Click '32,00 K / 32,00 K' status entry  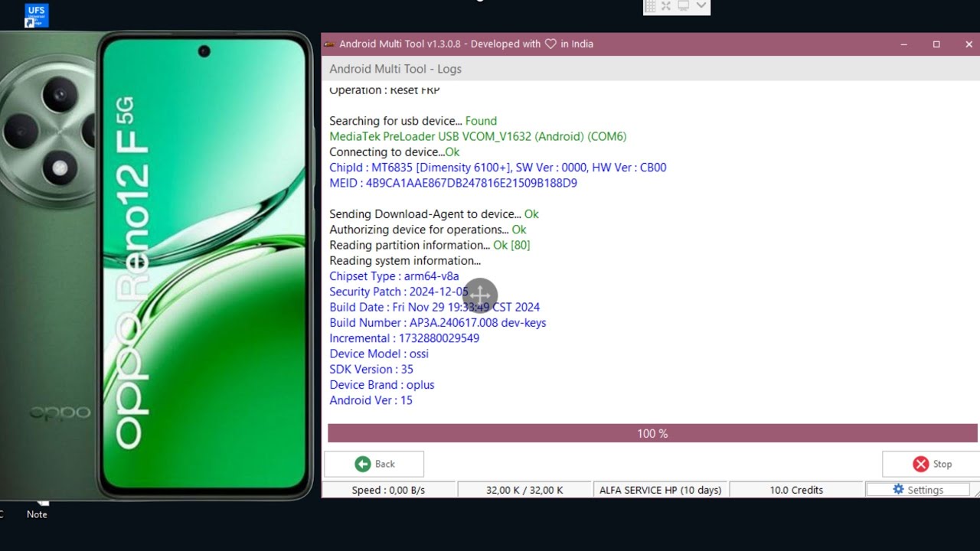click(x=524, y=490)
